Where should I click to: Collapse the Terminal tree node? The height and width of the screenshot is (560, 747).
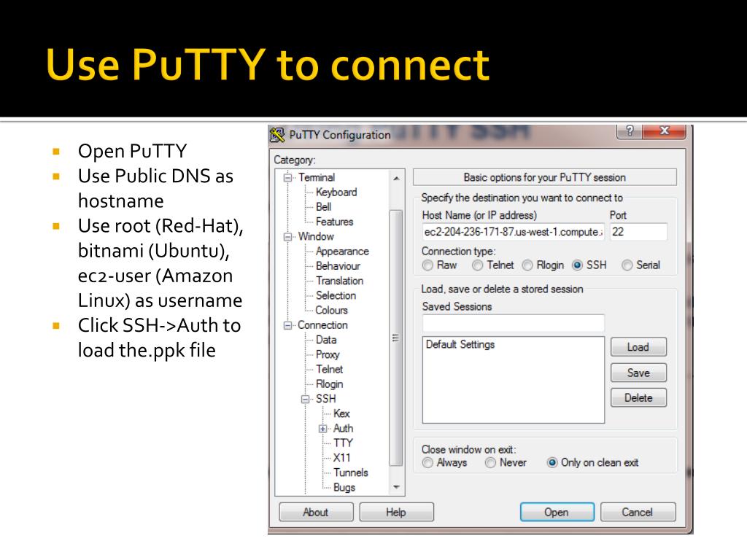click(x=287, y=178)
